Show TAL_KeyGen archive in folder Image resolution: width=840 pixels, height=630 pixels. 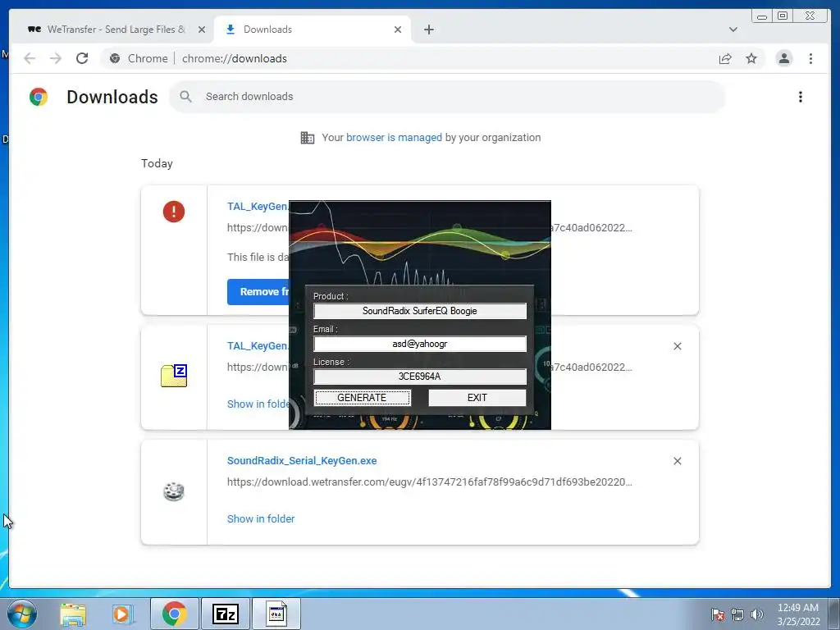tap(258, 404)
